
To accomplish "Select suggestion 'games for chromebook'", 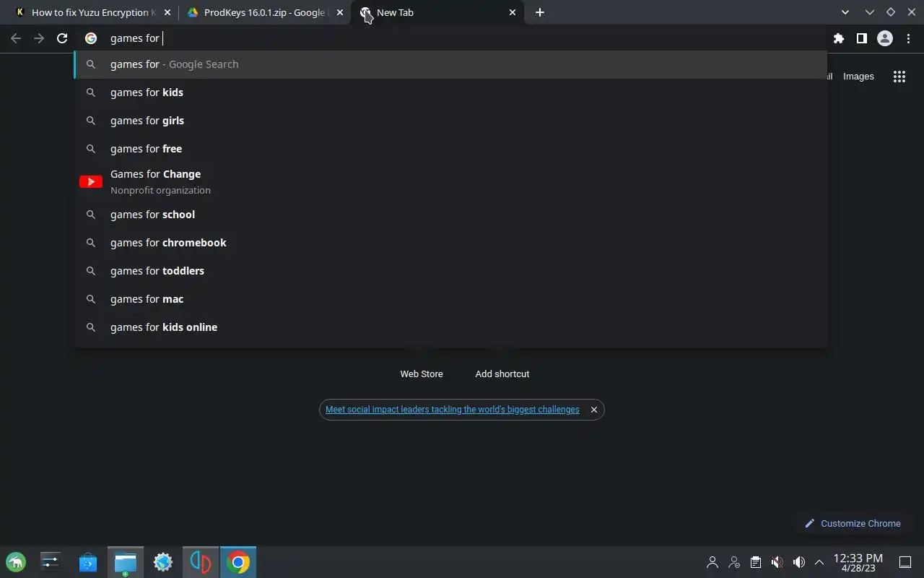I will tap(450, 243).
